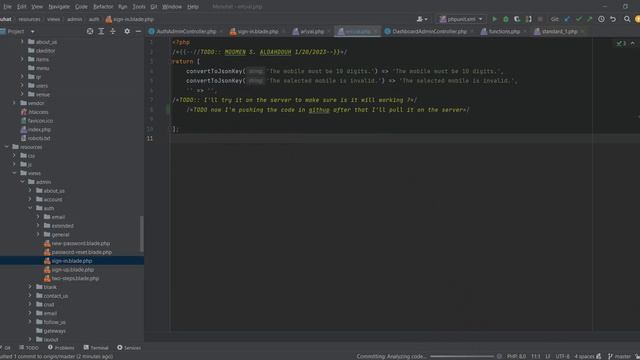Open the Code menu
This screenshot has height=360, width=640.
click(81, 7)
